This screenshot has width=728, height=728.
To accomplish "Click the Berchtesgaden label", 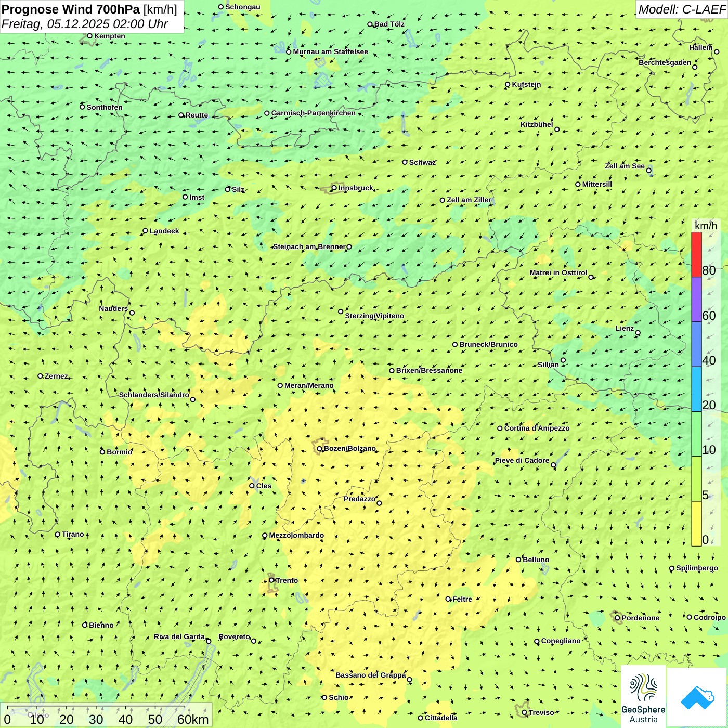I will pos(665,62).
